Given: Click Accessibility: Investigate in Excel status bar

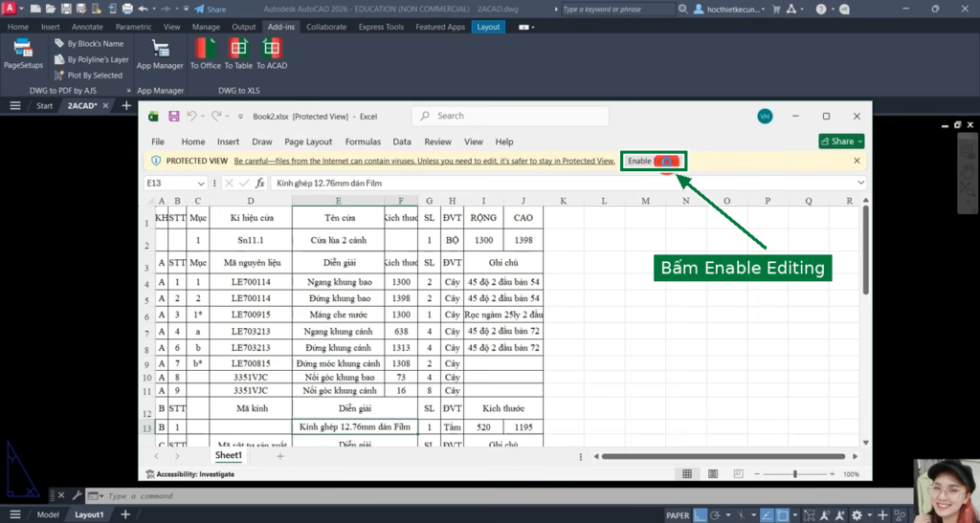Looking at the screenshot, I should [190, 474].
